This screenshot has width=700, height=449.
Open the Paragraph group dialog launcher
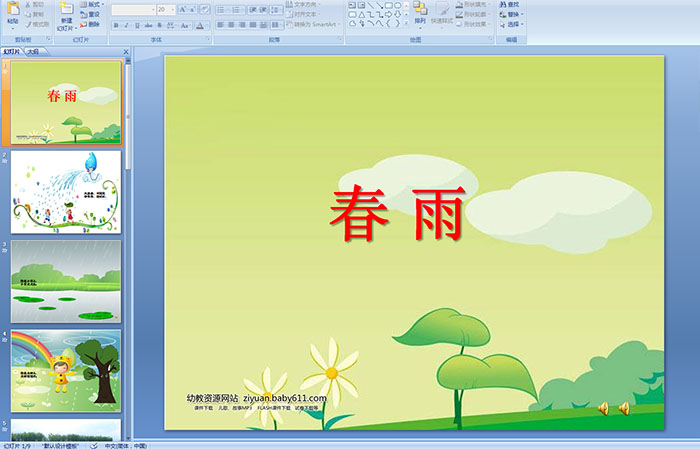click(339, 39)
